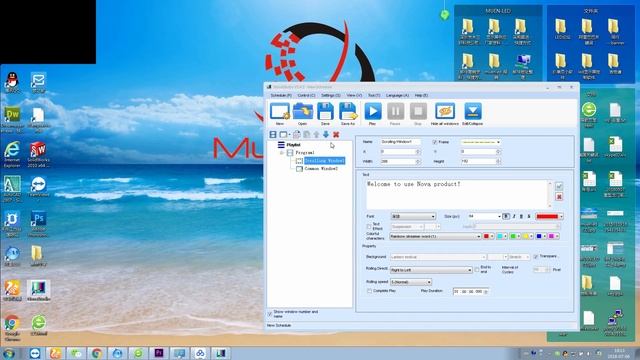Select Scrolling Window1 in the tree
This screenshot has width=640, height=360.
point(324,161)
